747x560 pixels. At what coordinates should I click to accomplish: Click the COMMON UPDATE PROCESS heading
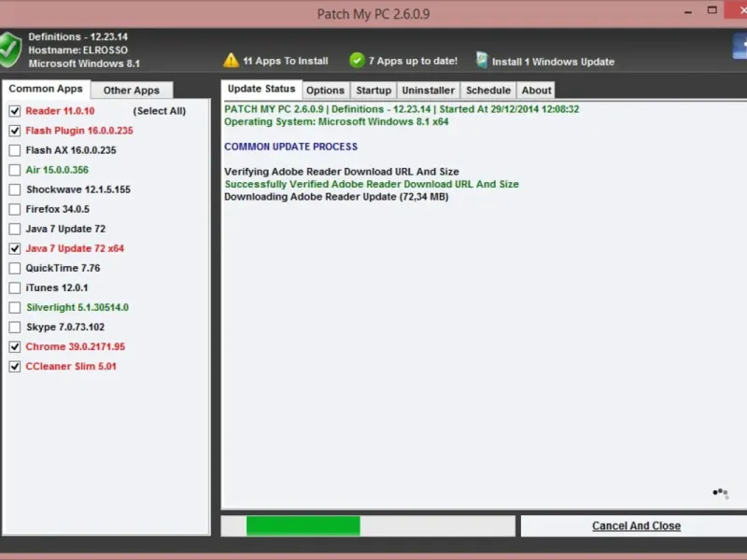pyautogui.click(x=290, y=147)
